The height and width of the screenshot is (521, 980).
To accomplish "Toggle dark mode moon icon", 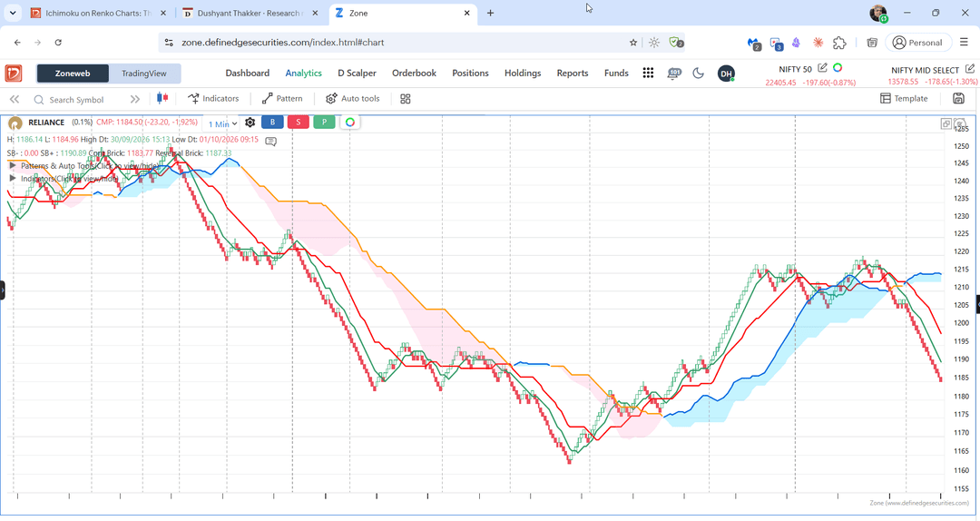I will (698, 74).
